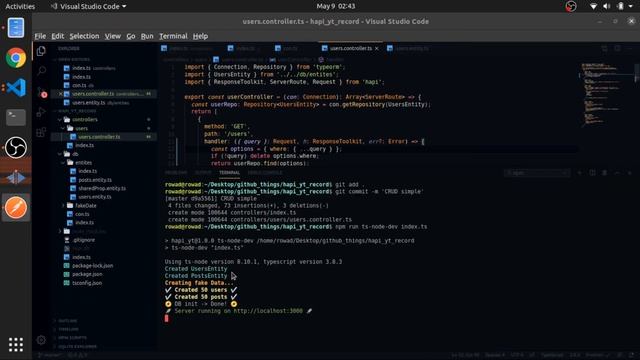
Task: Close users.controller.ts in Open Editors list
Action: click(x=61, y=94)
